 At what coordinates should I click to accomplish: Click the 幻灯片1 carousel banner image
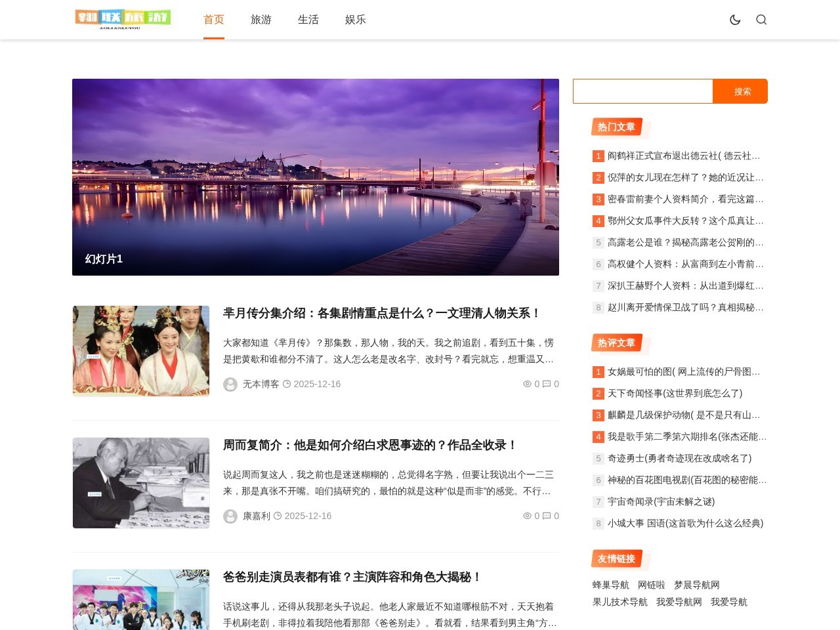(x=316, y=177)
